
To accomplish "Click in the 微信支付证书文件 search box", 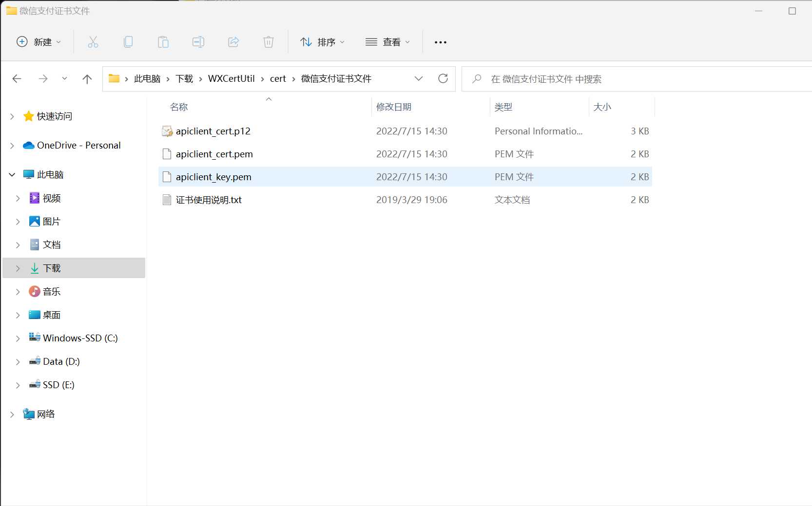I will coord(637,79).
